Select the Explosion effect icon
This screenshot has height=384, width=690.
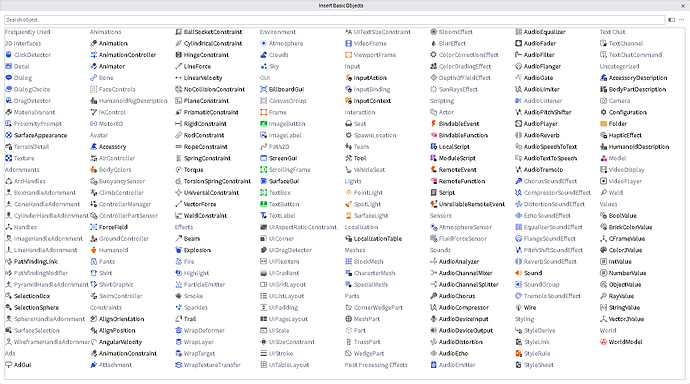(178, 250)
